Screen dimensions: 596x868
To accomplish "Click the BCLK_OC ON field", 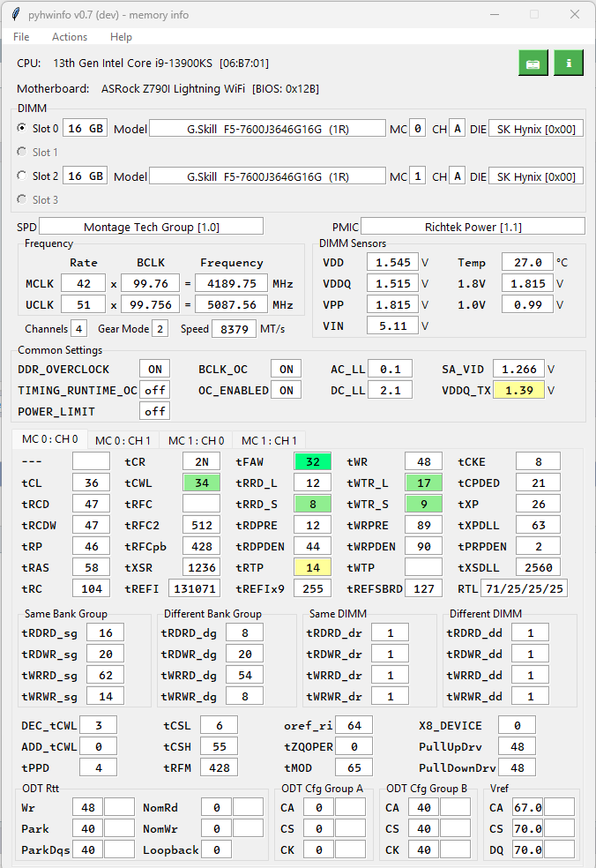I will tap(287, 370).
